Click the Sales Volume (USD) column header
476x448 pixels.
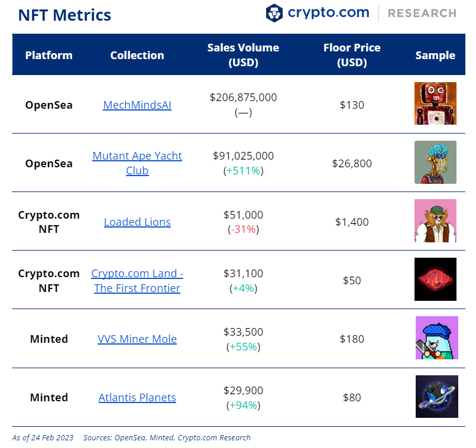(x=243, y=55)
